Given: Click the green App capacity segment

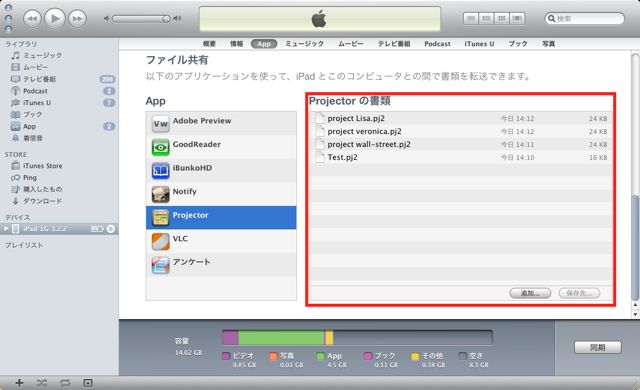Looking at the screenshot, I should [281, 338].
